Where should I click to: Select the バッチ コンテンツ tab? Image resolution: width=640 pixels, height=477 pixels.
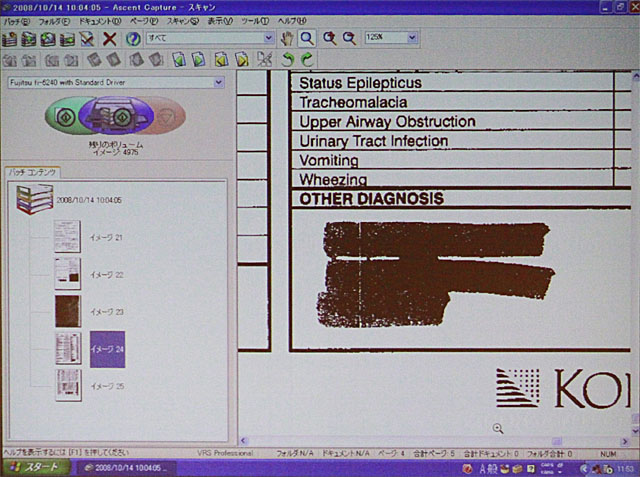[x=33, y=172]
